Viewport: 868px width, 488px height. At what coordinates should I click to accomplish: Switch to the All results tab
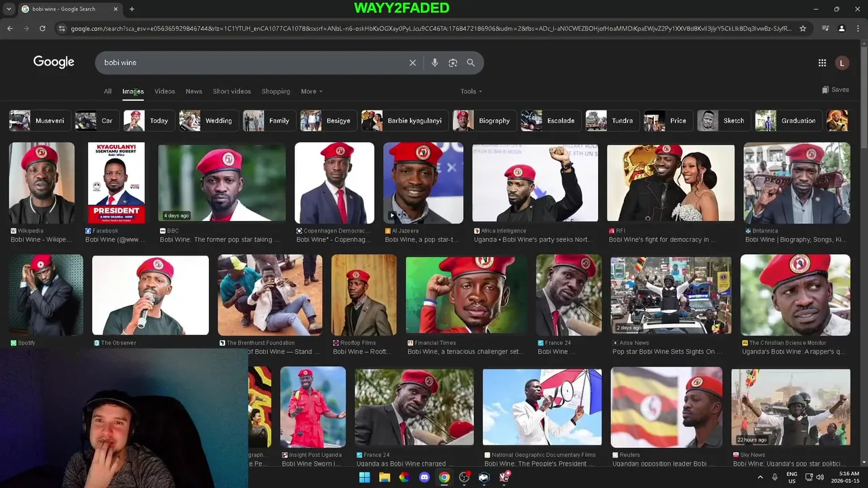pyautogui.click(x=107, y=91)
